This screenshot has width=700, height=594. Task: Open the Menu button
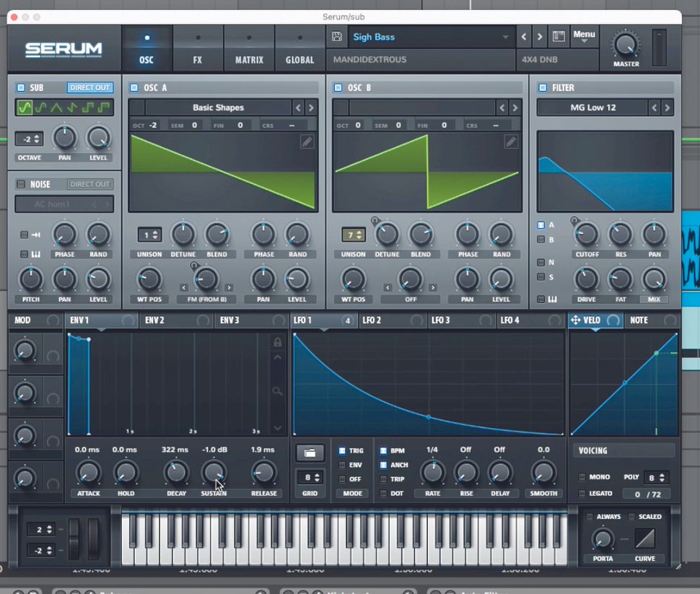(x=584, y=35)
